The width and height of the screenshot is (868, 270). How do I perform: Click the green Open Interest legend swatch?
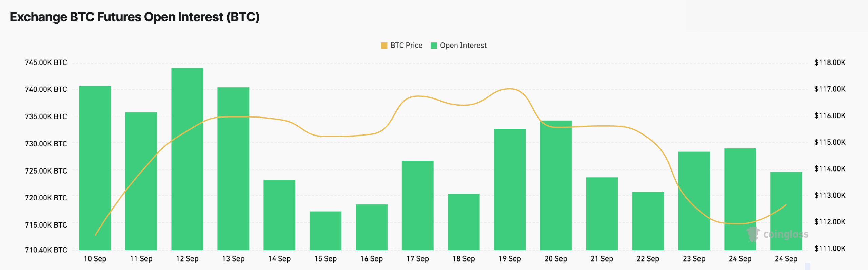point(434,46)
